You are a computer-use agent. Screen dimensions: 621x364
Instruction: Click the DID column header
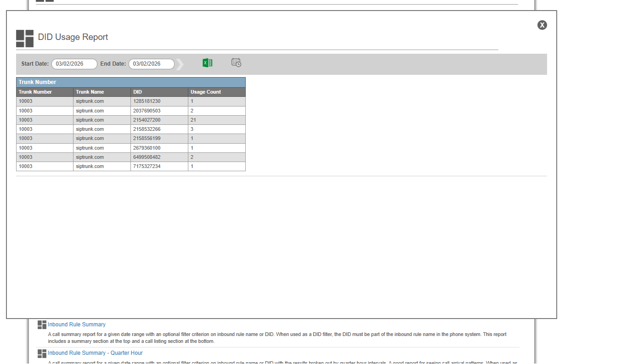click(138, 92)
